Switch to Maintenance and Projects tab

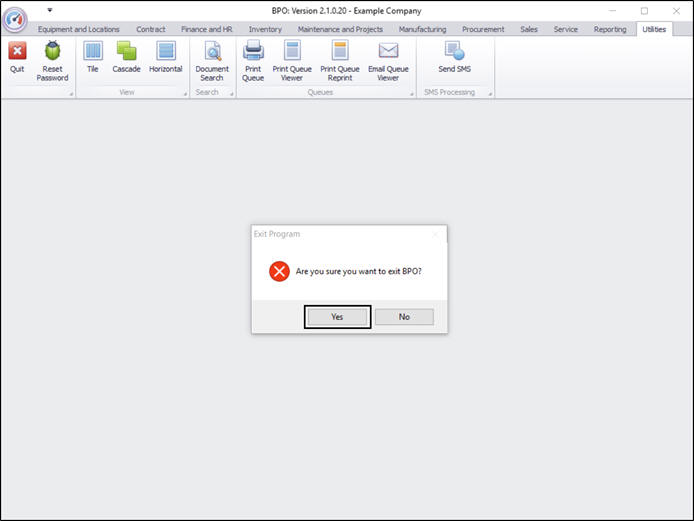[x=340, y=29]
